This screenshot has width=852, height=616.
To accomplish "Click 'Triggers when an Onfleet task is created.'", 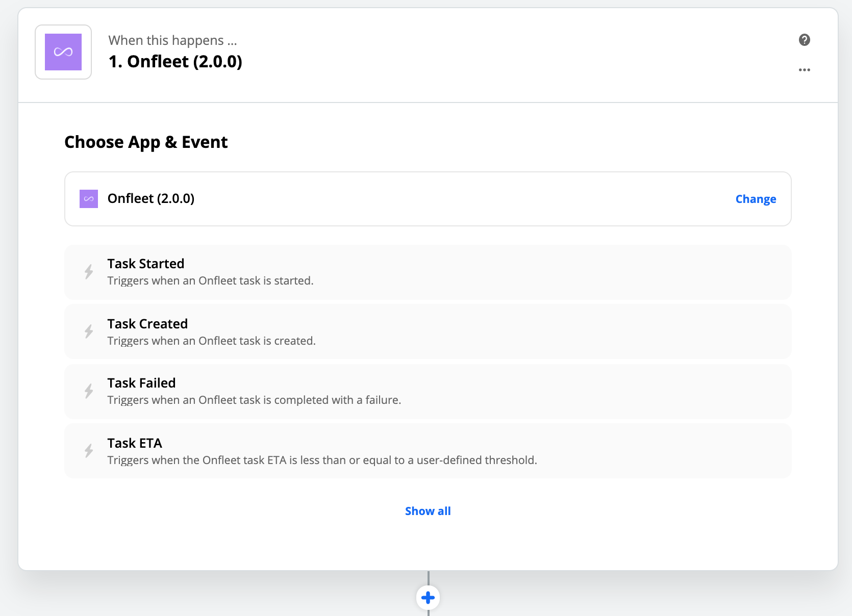I will tap(212, 341).
